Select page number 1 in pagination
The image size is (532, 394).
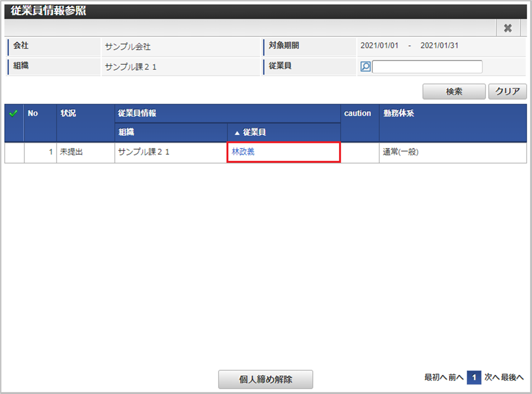coord(474,378)
